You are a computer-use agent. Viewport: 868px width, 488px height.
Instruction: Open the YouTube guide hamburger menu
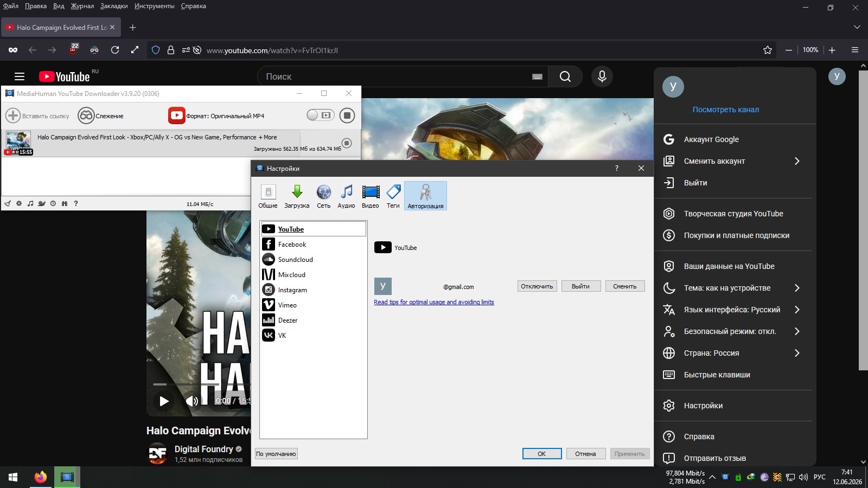pos(20,76)
